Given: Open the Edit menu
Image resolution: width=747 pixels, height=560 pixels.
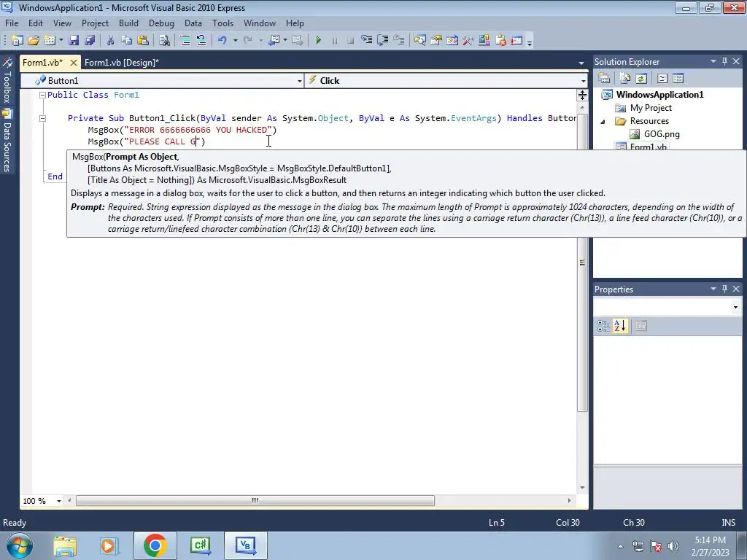Looking at the screenshot, I should click(35, 23).
